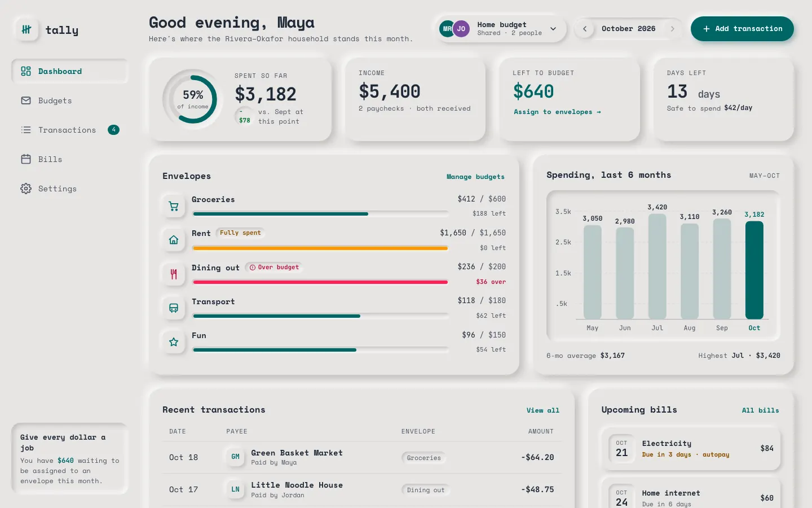Select the Jul bar in spending chart

[657, 266]
